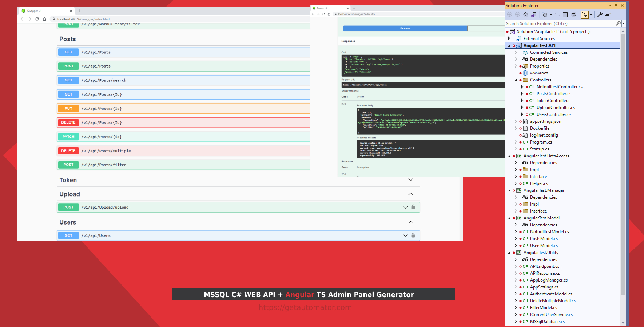Click the pin auto-hide icon in Solution Explorer
Screen dimensions: 644x327
616,5
